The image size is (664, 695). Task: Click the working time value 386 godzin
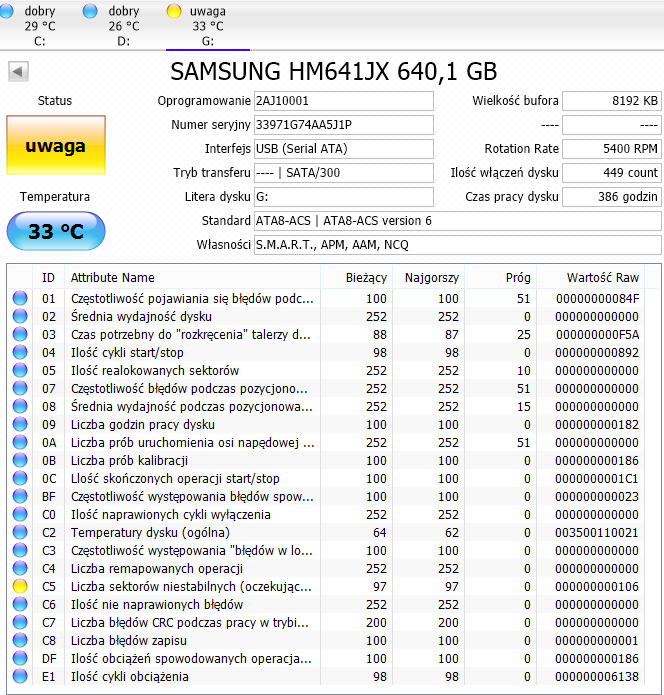612,197
